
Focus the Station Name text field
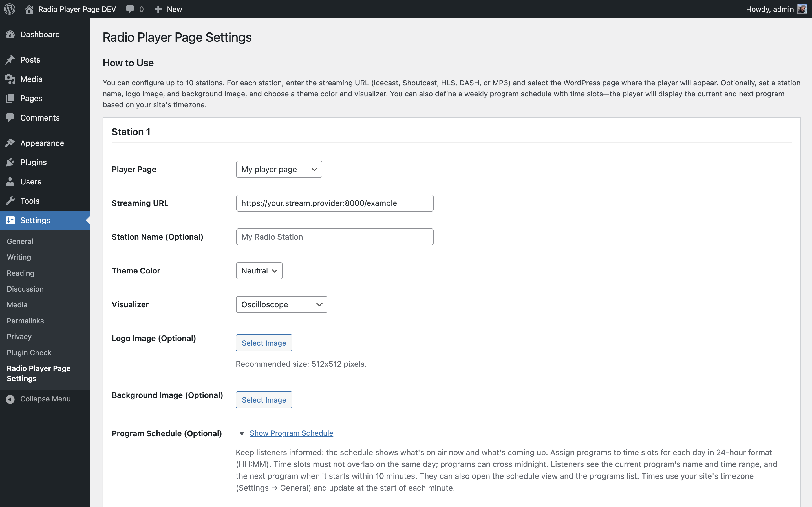[x=335, y=237]
